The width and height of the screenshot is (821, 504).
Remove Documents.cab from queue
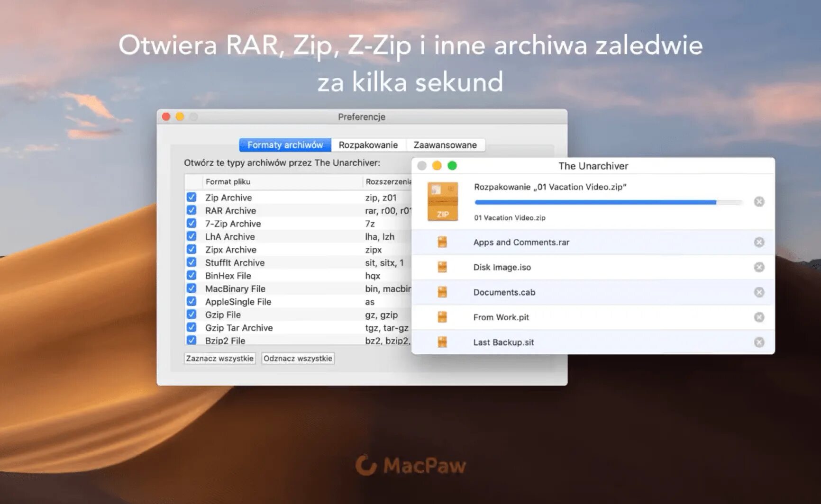click(759, 292)
